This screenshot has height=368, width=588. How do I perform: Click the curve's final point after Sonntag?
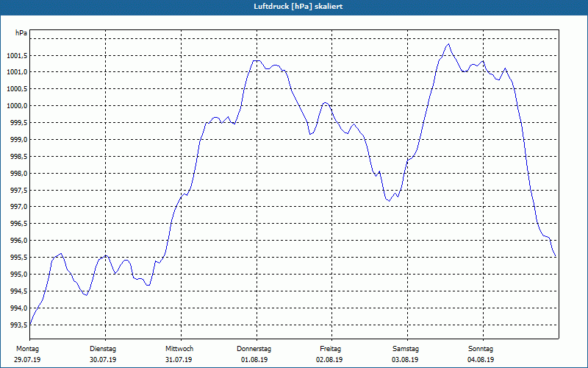(x=556, y=257)
